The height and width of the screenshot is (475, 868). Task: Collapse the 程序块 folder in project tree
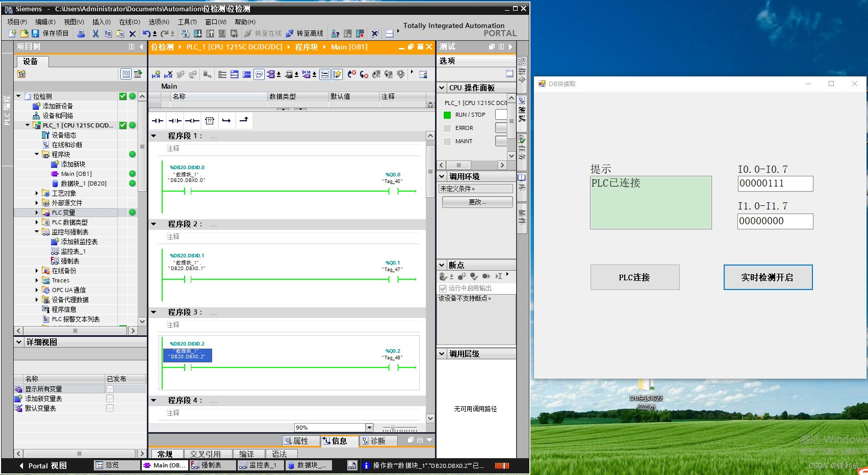[37, 154]
